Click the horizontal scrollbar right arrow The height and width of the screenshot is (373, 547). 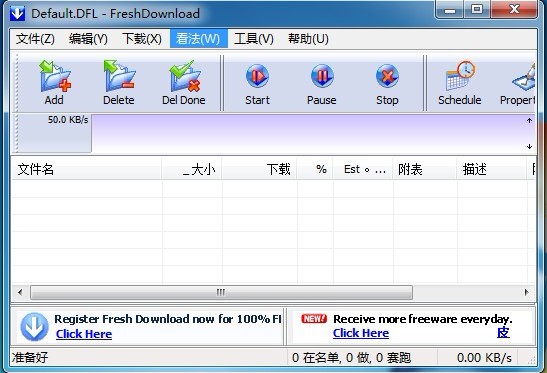point(527,292)
